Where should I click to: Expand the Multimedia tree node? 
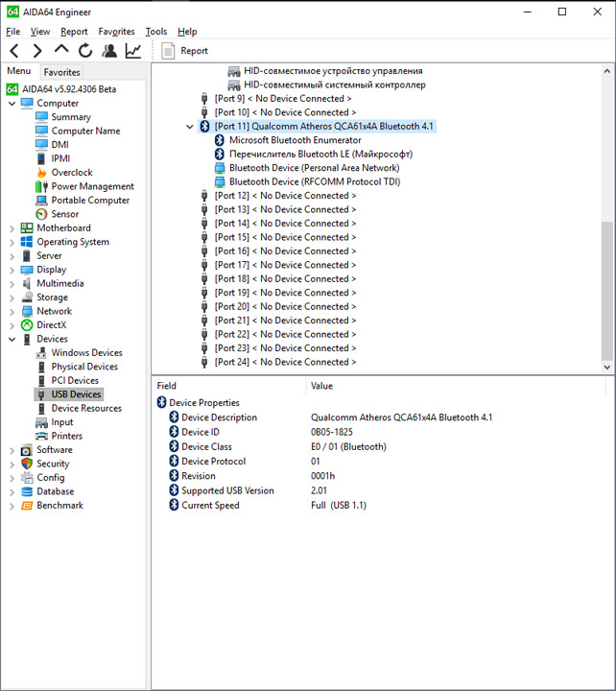coord(12,284)
